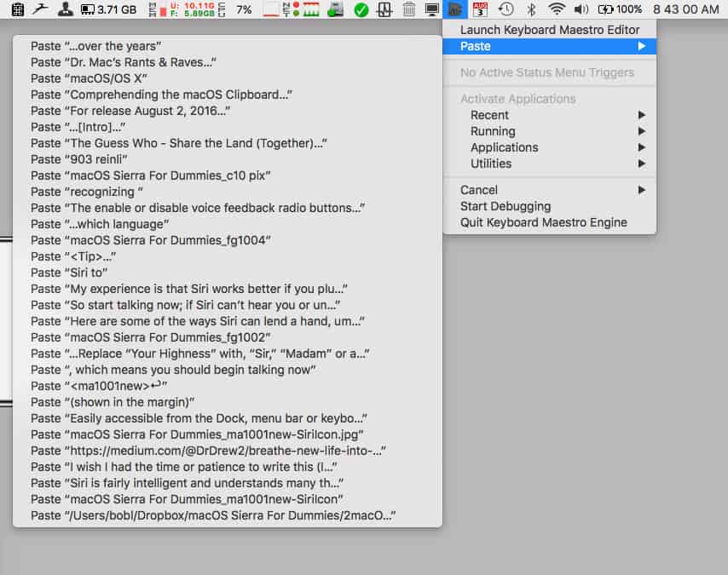Click the Bluetooth icon in menu bar
Image resolution: width=728 pixels, height=575 pixels.
tap(531, 9)
